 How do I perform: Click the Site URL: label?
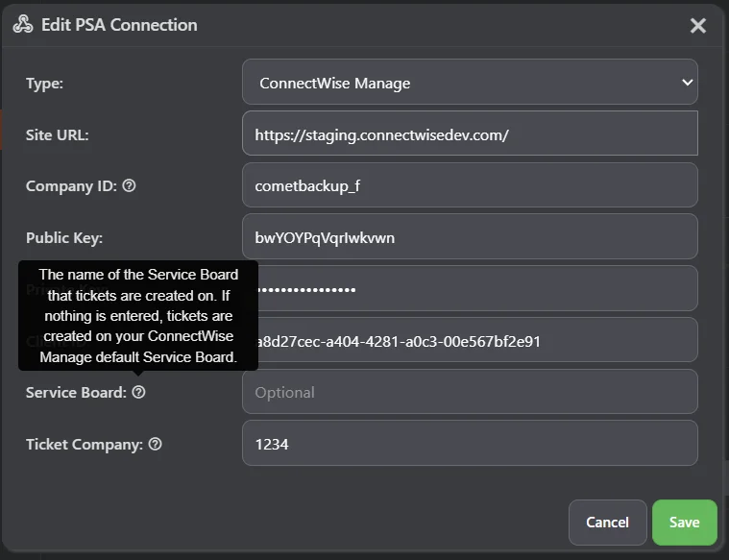[58, 135]
